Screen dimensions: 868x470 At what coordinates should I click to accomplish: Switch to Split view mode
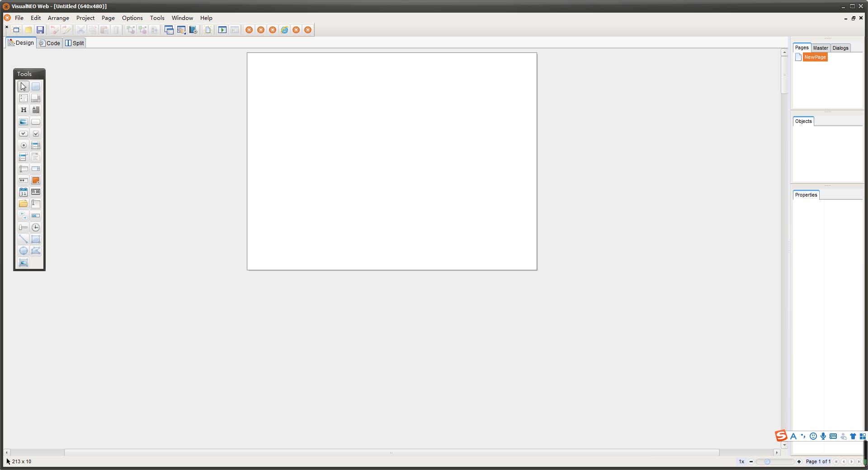tap(75, 43)
